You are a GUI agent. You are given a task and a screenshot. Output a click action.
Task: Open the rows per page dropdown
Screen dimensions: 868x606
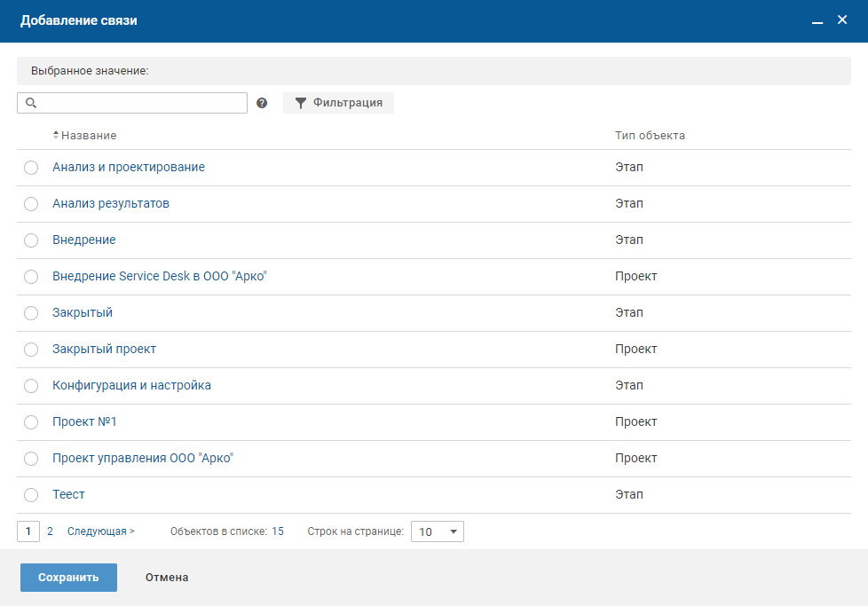437,531
